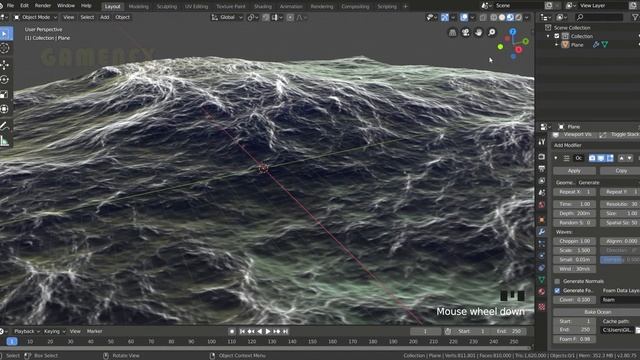640x360 pixels.
Task: Select the Annotate tool in the viewport toolbar
Action: pyautogui.click(x=4, y=126)
